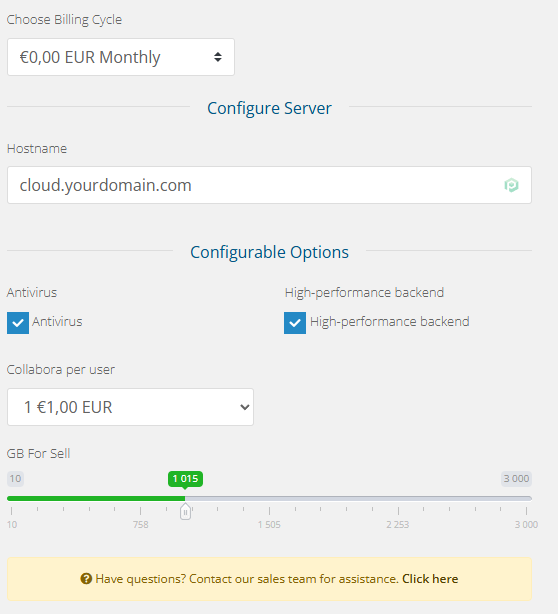This screenshot has height=614, width=558.
Task: Click the green password manager icon in Hostname field
Action: pyautogui.click(x=511, y=185)
